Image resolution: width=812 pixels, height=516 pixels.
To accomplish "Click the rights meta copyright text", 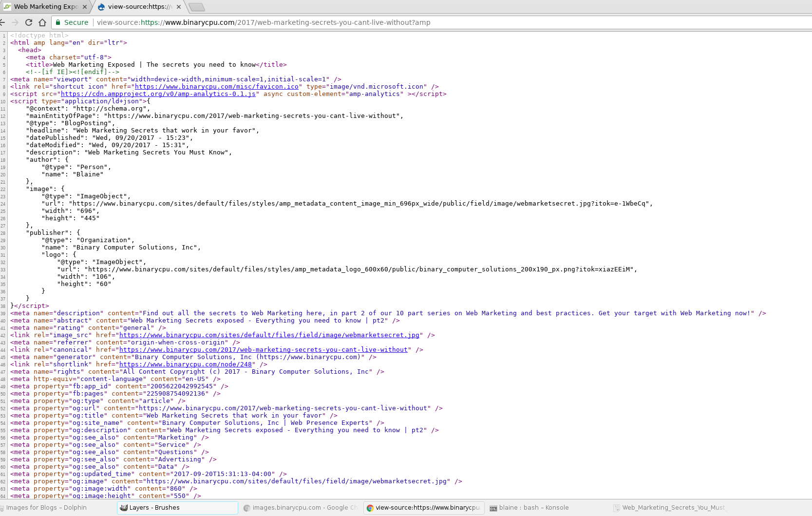I will [x=246, y=372].
